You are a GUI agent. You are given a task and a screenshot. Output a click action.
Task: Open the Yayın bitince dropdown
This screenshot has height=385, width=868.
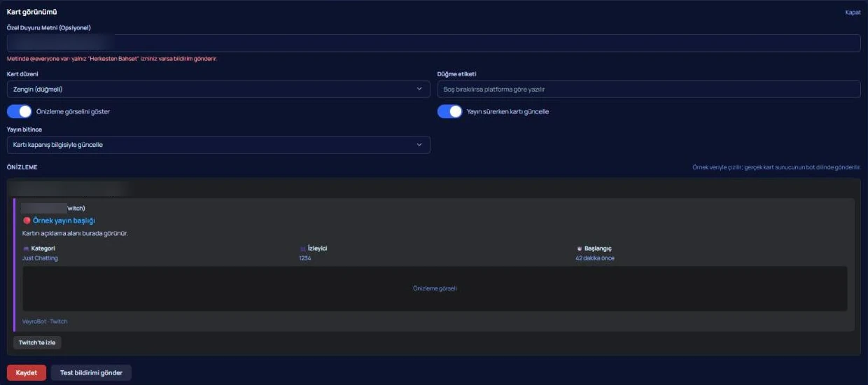click(x=218, y=145)
